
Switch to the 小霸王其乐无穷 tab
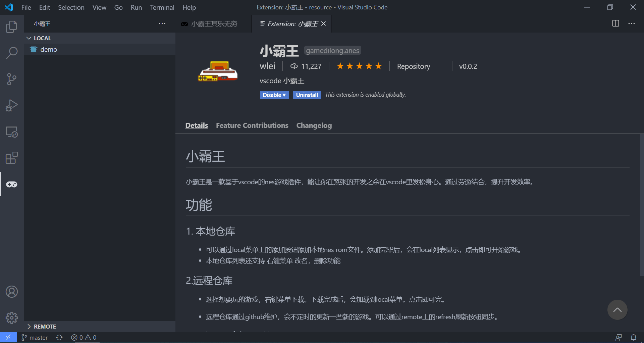click(x=214, y=23)
